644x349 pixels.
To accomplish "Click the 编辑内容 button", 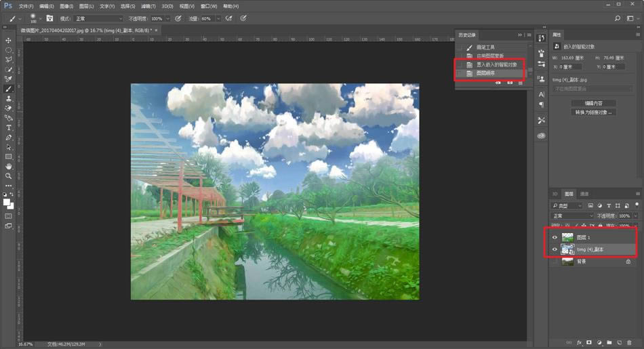I will (593, 103).
